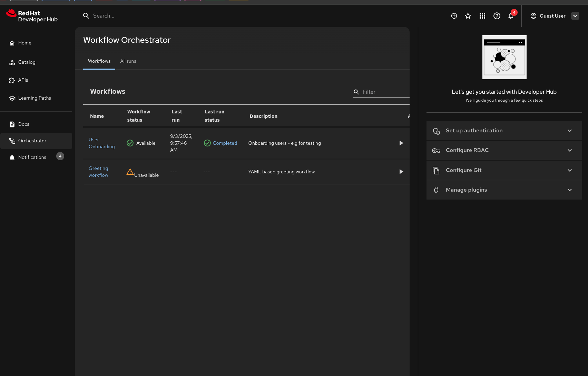Open starred items via star icon

point(468,16)
